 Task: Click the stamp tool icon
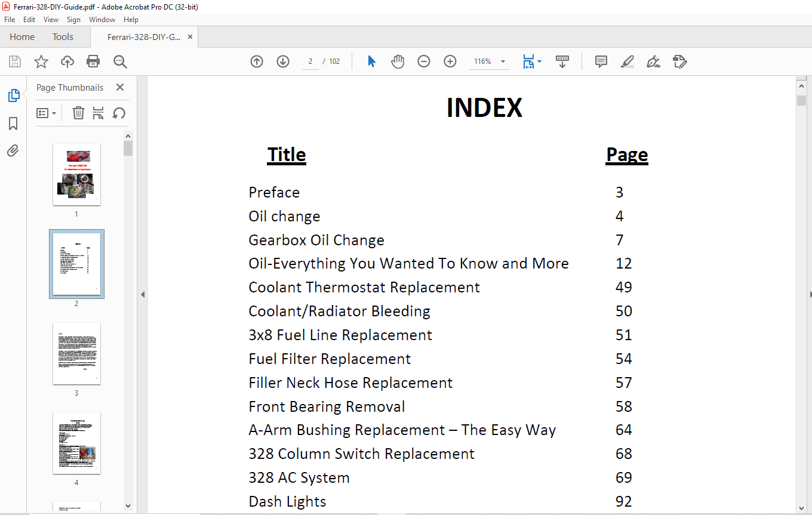click(679, 61)
